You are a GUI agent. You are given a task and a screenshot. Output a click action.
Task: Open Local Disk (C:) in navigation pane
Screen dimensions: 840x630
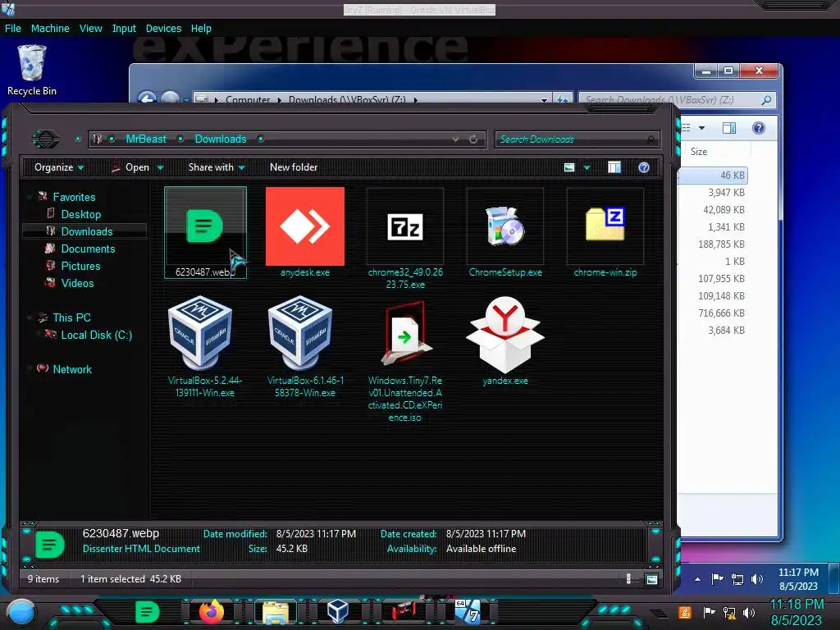[97, 335]
